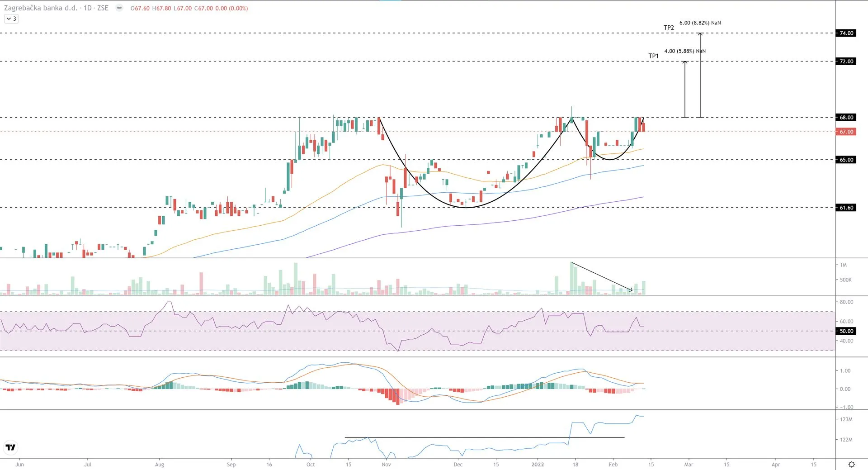Click RSI 50.00 midline label
The height and width of the screenshot is (470, 868).
tap(846, 331)
